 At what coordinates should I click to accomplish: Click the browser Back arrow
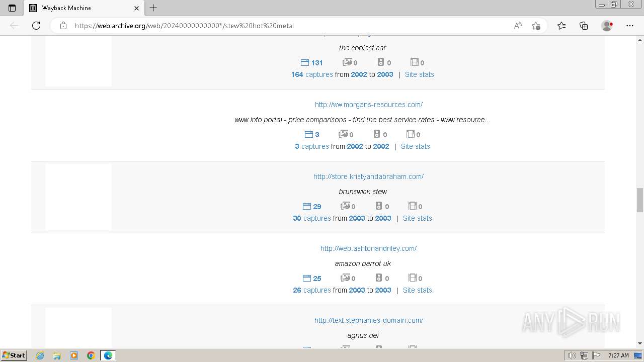coord(14,26)
